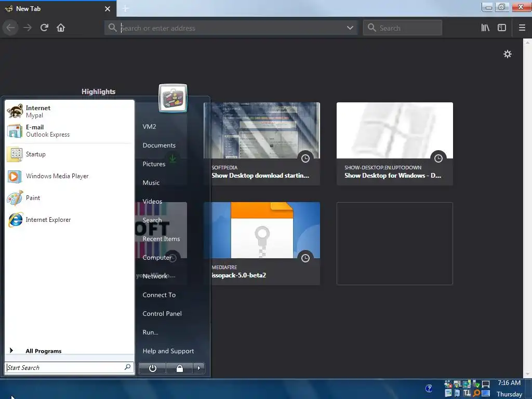The height and width of the screenshot is (399, 532).
Task: Click the orange magnifier tray icon
Action: pyautogui.click(x=476, y=393)
